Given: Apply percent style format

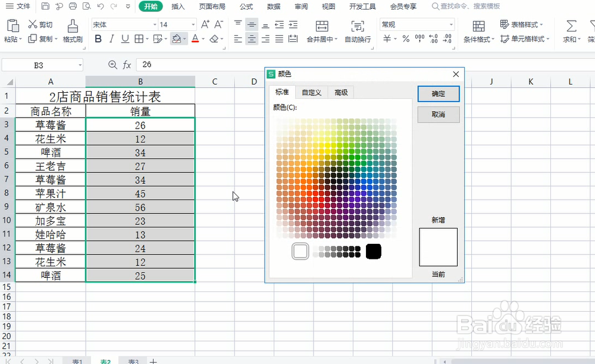Looking at the screenshot, I should click(x=406, y=39).
